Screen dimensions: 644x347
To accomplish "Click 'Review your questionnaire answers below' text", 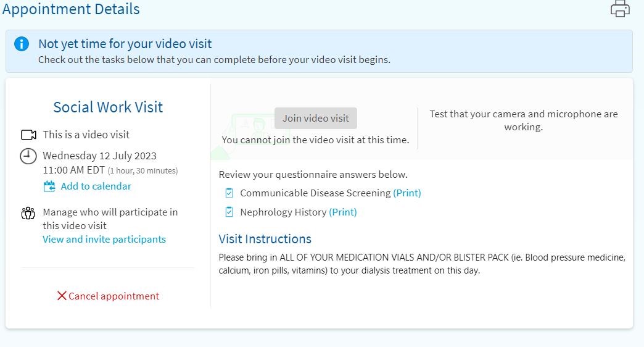I will (313, 174).
